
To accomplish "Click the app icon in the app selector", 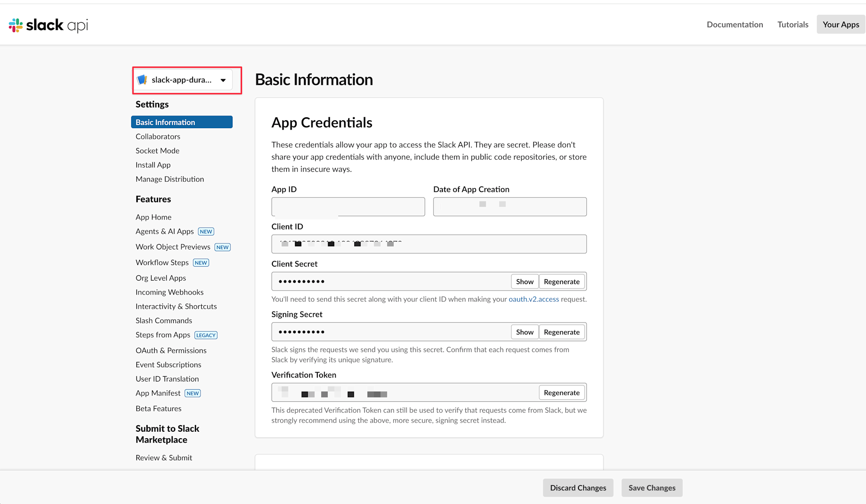I will [142, 80].
